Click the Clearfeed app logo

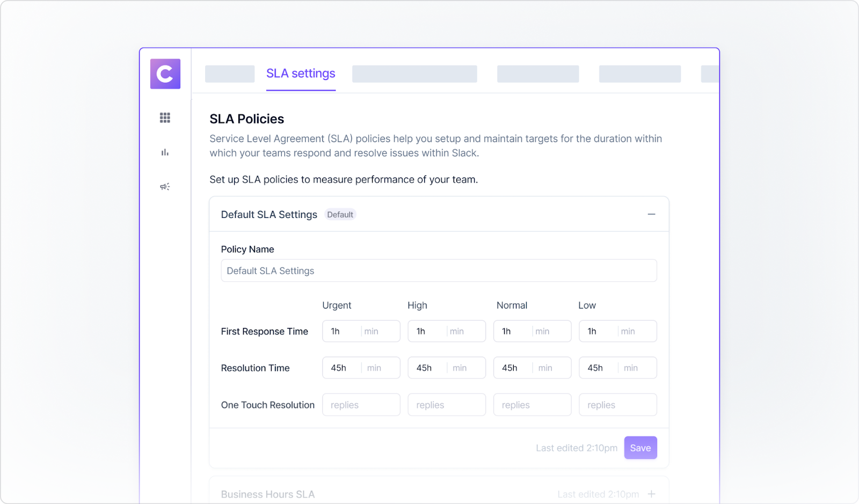coord(165,74)
